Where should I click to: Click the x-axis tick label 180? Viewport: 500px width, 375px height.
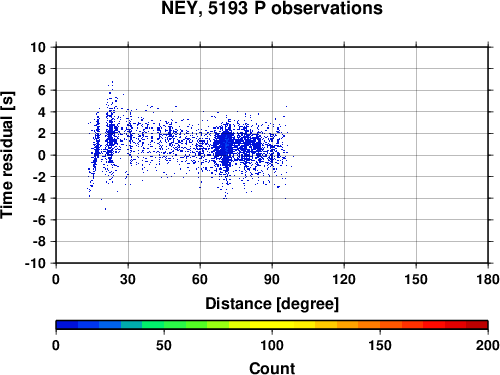click(488, 279)
